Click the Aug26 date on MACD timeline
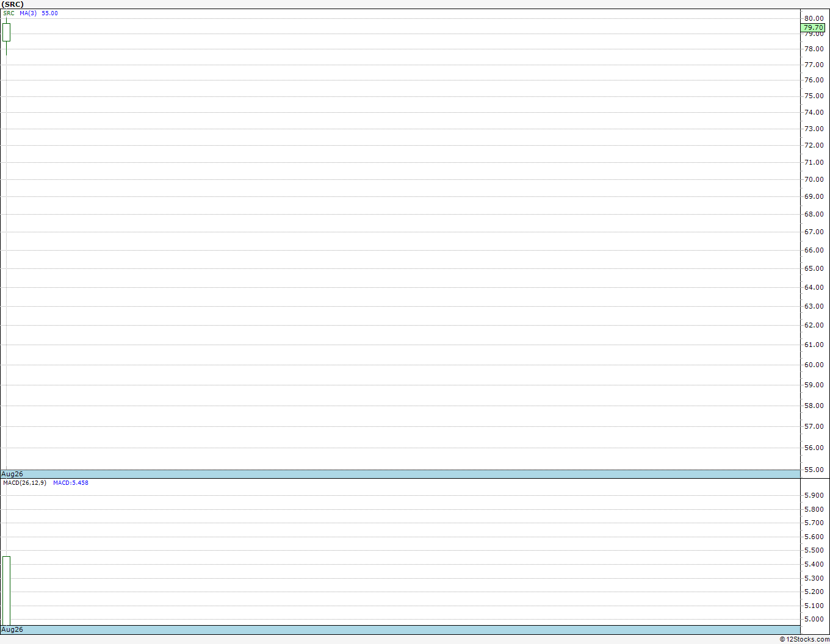The width and height of the screenshot is (830, 644). coord(12,629)
